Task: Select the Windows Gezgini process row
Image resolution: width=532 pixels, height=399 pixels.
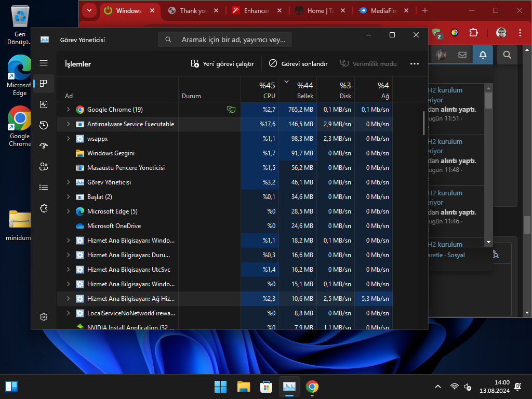Action: coord(224,153)
